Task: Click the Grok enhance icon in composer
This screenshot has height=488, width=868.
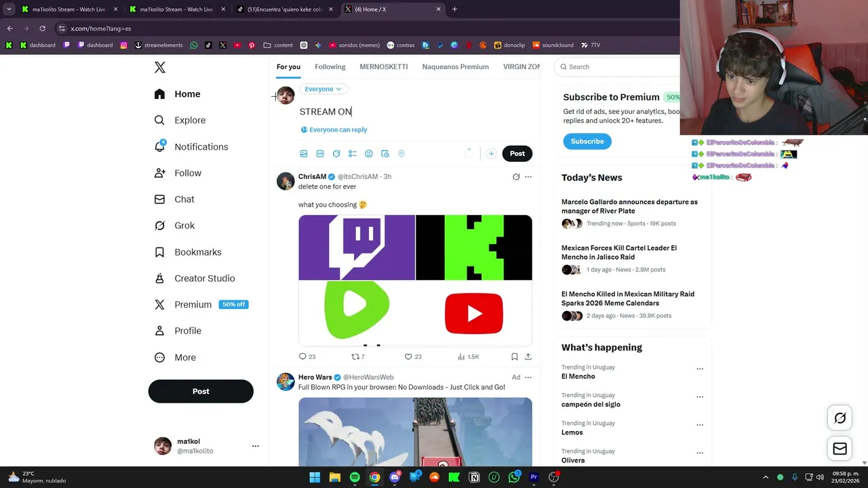Action: pyautogui.click(x=336, y=154)
